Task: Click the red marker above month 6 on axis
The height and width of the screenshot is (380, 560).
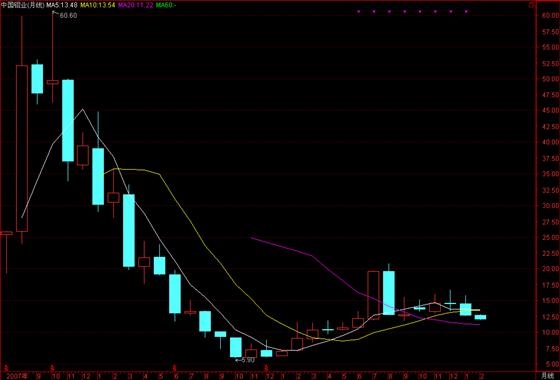Action: [x=174, y=368]
